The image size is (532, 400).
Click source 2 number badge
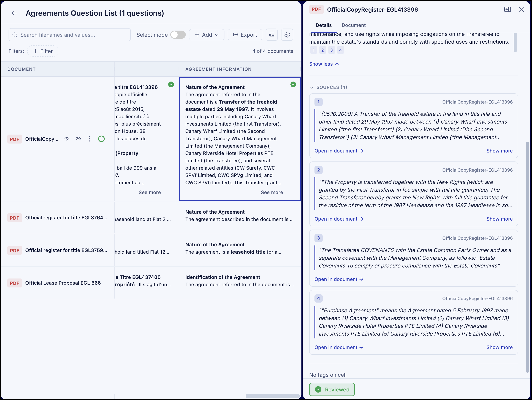click(x=318, y=170)
